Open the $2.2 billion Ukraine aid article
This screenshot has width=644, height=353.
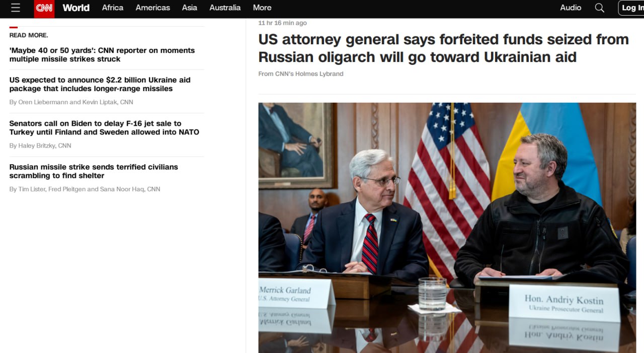pos(100,85)
